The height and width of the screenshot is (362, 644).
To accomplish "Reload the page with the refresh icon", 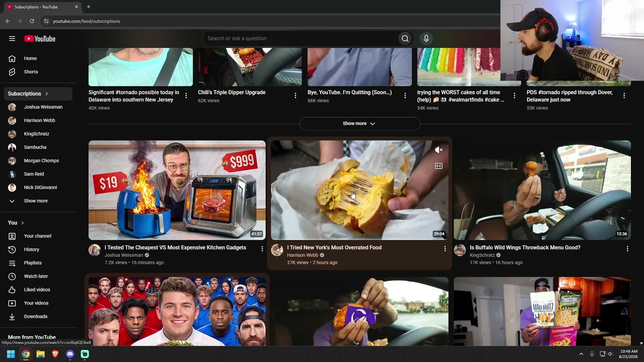I will point(32,21).
